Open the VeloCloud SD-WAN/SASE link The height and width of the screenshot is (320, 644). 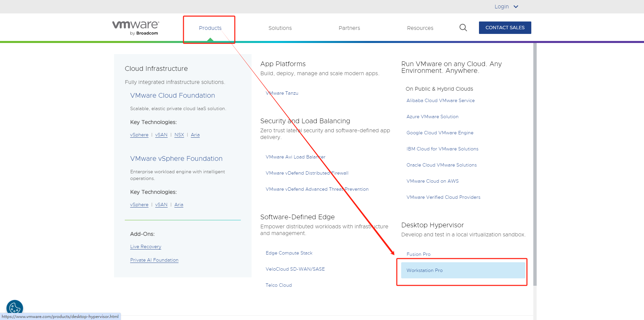[295, 269]
